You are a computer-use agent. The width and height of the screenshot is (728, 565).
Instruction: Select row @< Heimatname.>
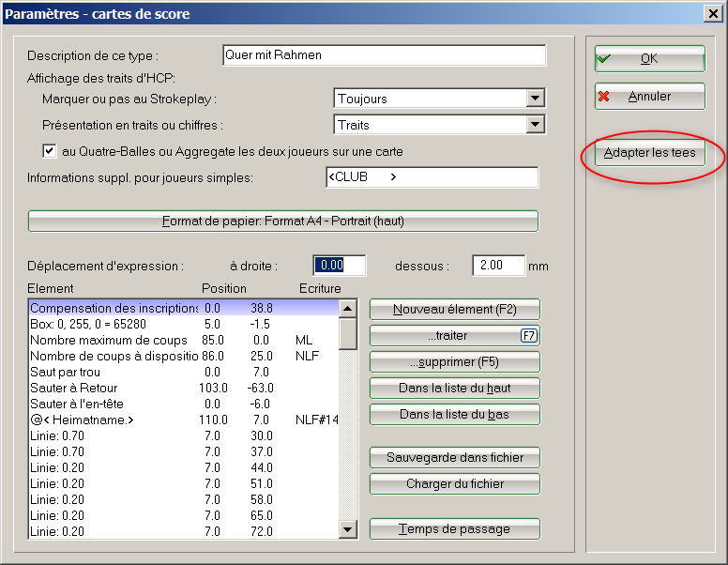[184, 420]
